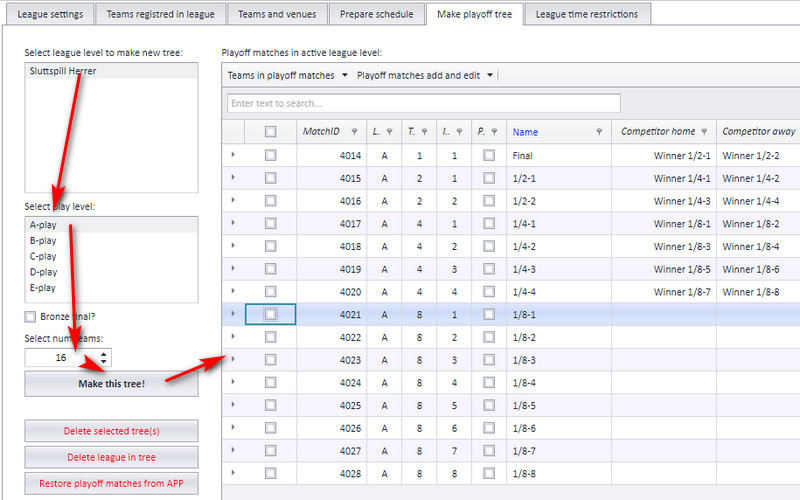Click the 1/8-6 name cell
This screenshot has height=500, width=800.
coord(559,428)
